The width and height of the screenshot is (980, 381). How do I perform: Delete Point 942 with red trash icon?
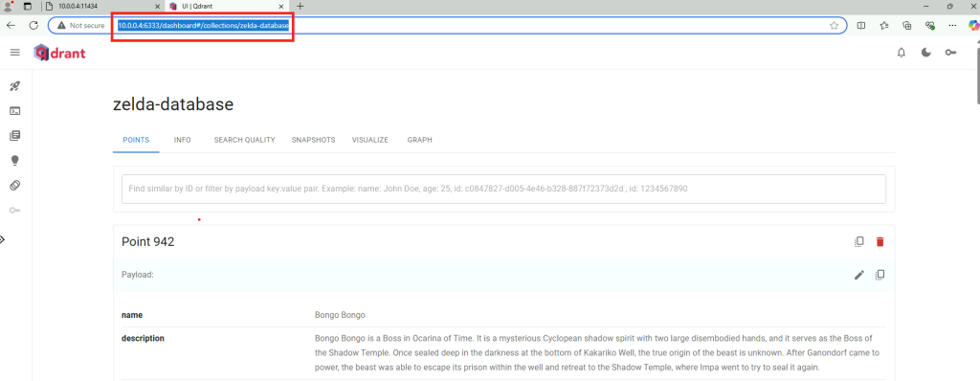pos(880,241)
